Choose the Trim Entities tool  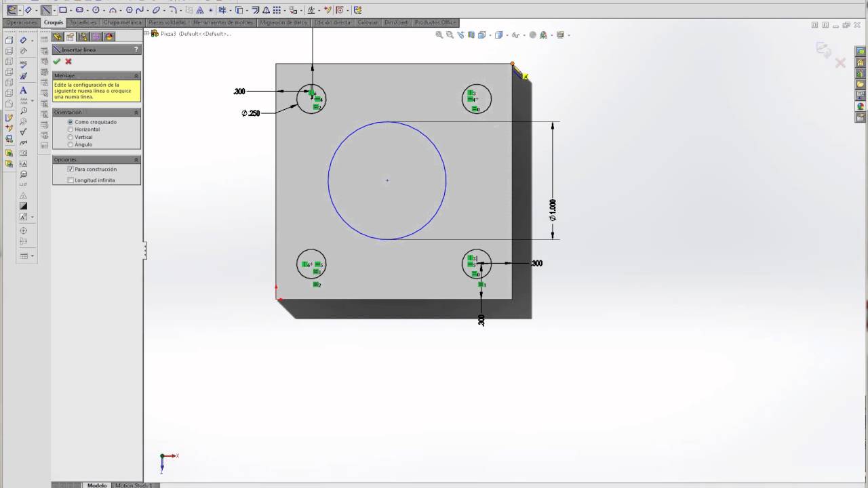tap(222, 10)
